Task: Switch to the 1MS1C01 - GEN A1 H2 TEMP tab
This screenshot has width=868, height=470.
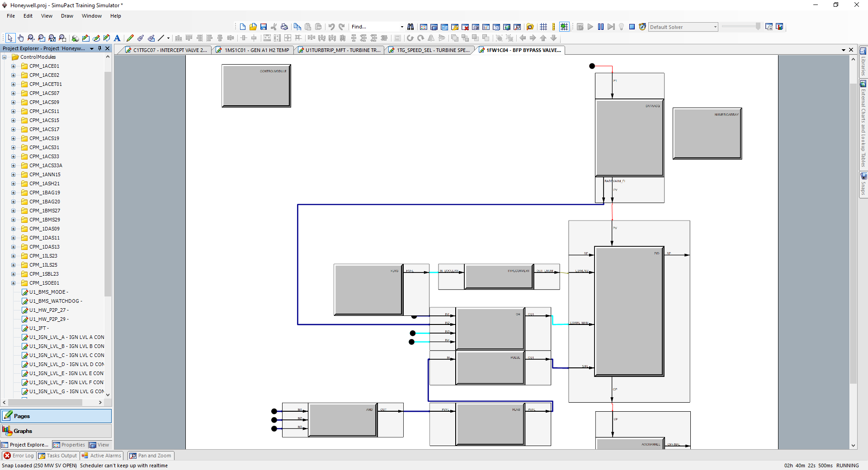Action: [x=256, y=50]
